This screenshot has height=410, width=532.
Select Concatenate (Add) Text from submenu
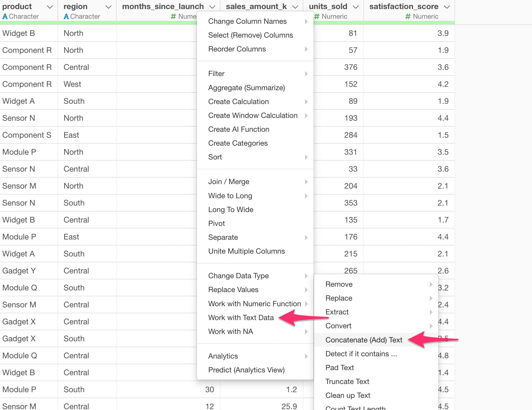(364, 340)
